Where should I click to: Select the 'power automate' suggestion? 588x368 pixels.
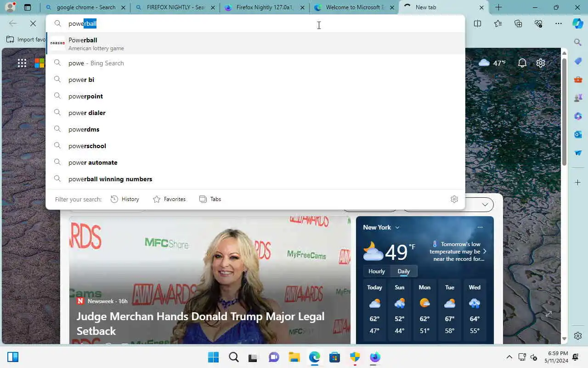(x=255, y=162)
